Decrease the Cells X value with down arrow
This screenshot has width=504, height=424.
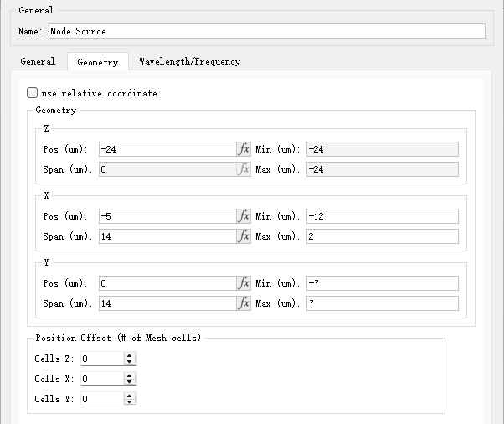[130, 382]
